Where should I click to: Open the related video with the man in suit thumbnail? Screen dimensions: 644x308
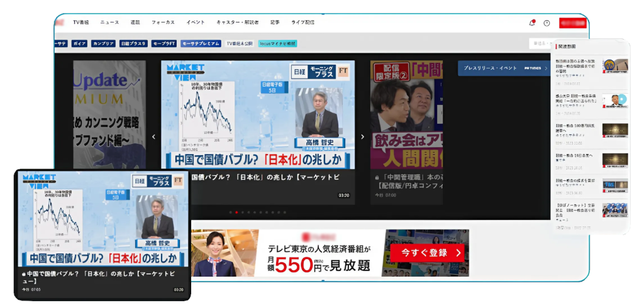point(615,101)
